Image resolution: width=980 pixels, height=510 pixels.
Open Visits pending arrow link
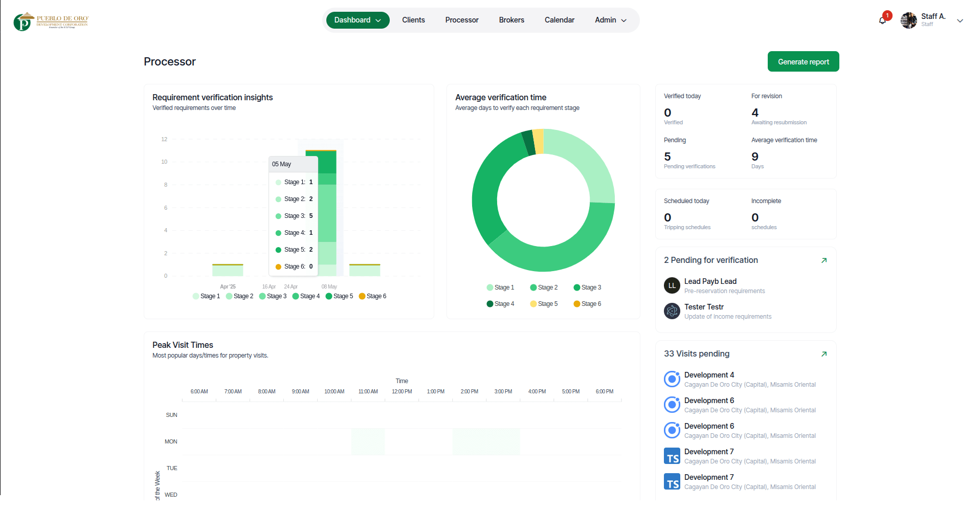[x=823, y=354]
